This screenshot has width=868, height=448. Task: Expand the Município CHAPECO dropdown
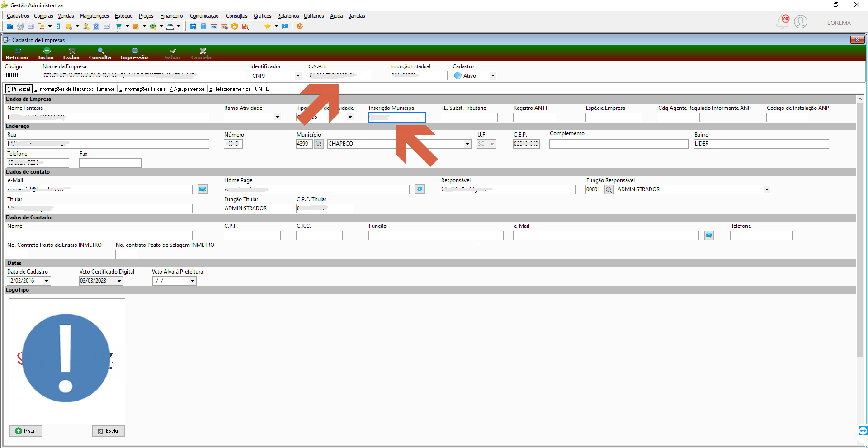(467, 144)
